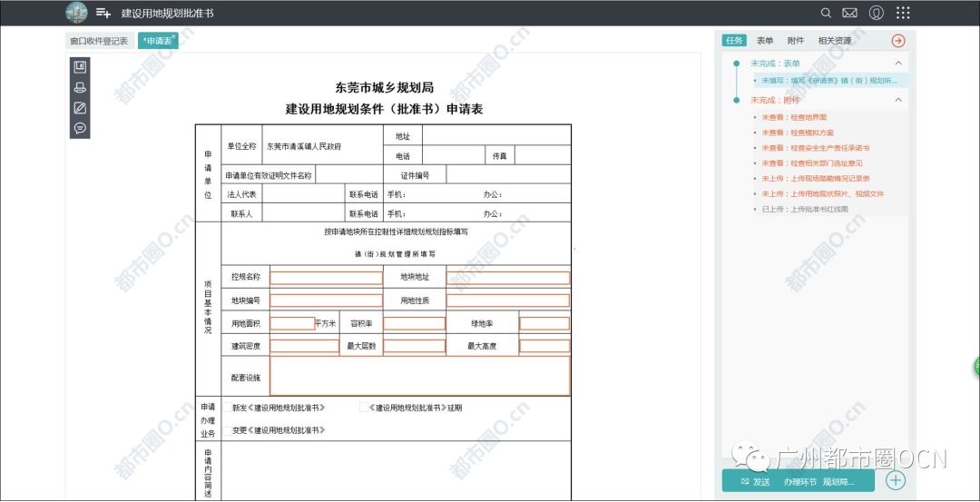Image resolution: width=980 pixels, height=502 pixels.
Task: Check 《建设用地规划批准书》延期 checkbox
Action: pyautogui.click(x=365, y=408)
